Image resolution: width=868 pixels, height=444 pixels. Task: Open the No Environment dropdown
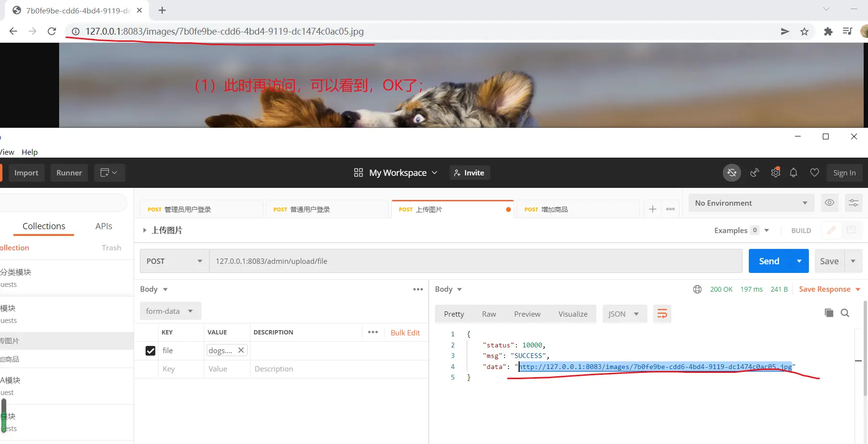pyautogui.click(x=751, y=203)
